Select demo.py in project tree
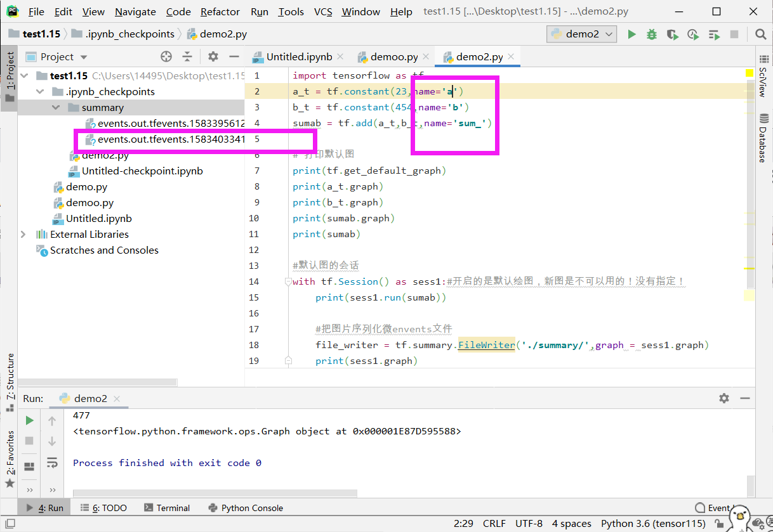773x532 pixels. pyautogui.click(x=79, y=186)
